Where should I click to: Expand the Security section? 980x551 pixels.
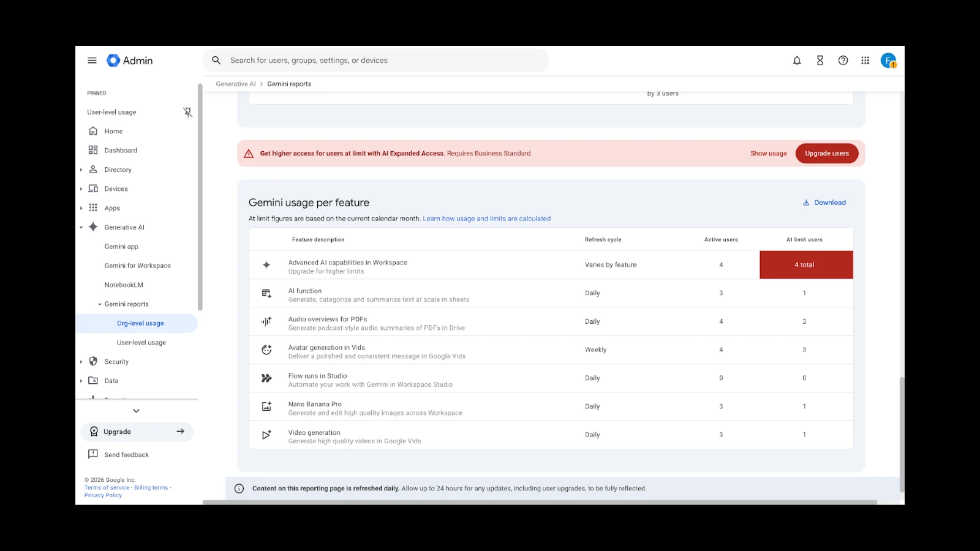[81, 362]
